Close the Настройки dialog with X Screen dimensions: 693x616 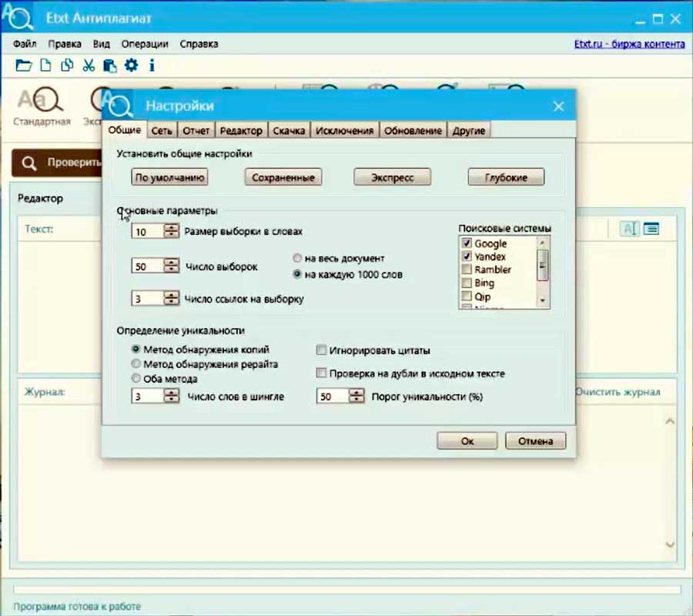click(x=559, y=106)
